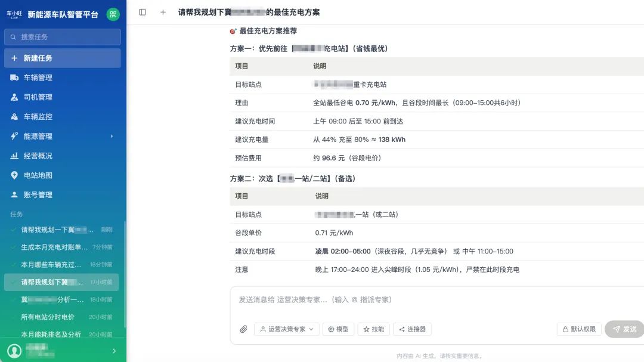Viewport: 644px width, 362px height.
Task: Click the green QR code icon in sidebar header
Action: coord(113,14)
